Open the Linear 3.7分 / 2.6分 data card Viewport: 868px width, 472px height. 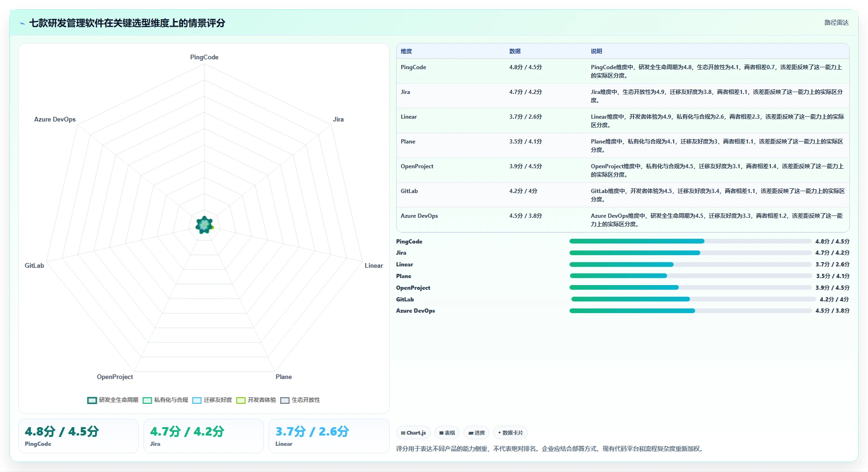click(329, 436)
